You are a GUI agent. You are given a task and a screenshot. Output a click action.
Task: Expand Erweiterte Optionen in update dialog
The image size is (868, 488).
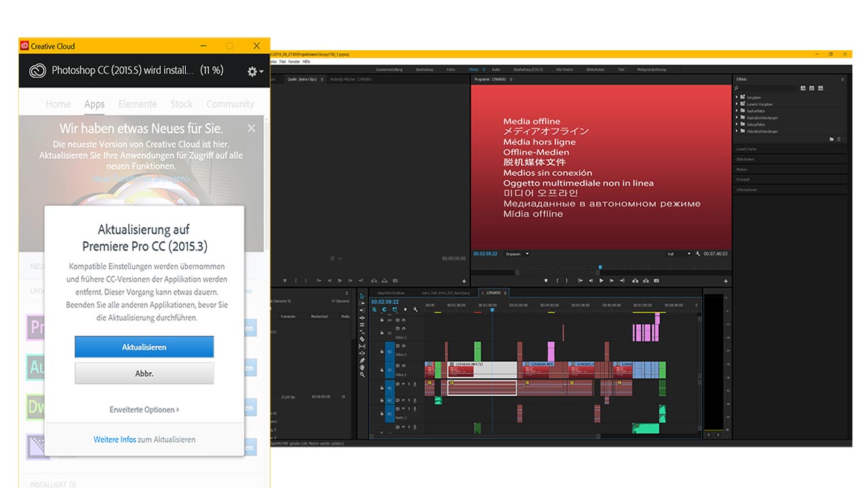(x=144, y=410)
